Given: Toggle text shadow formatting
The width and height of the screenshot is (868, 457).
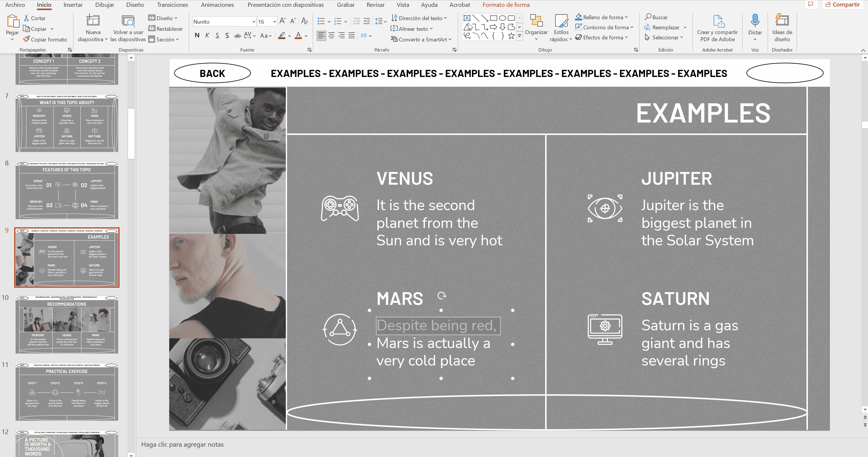Looking at the screenshot, I should (x=227, y=36).
